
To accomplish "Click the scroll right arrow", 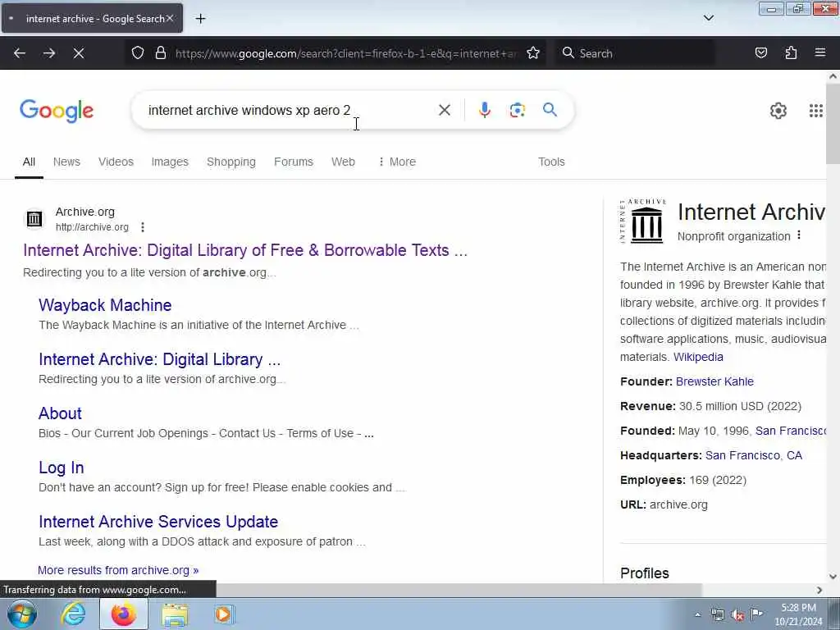I will [x=819, y=590].
